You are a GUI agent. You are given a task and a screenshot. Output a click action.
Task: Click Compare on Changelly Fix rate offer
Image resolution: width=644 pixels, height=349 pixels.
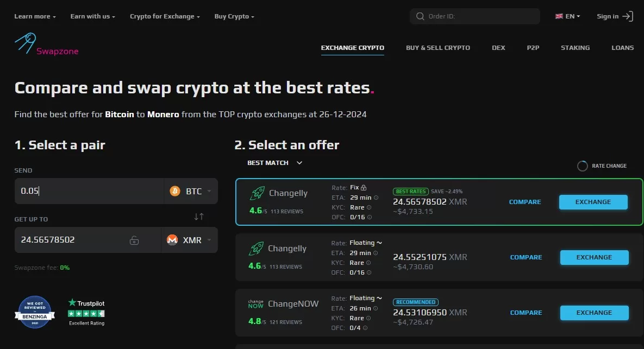[x=525, y=202]
